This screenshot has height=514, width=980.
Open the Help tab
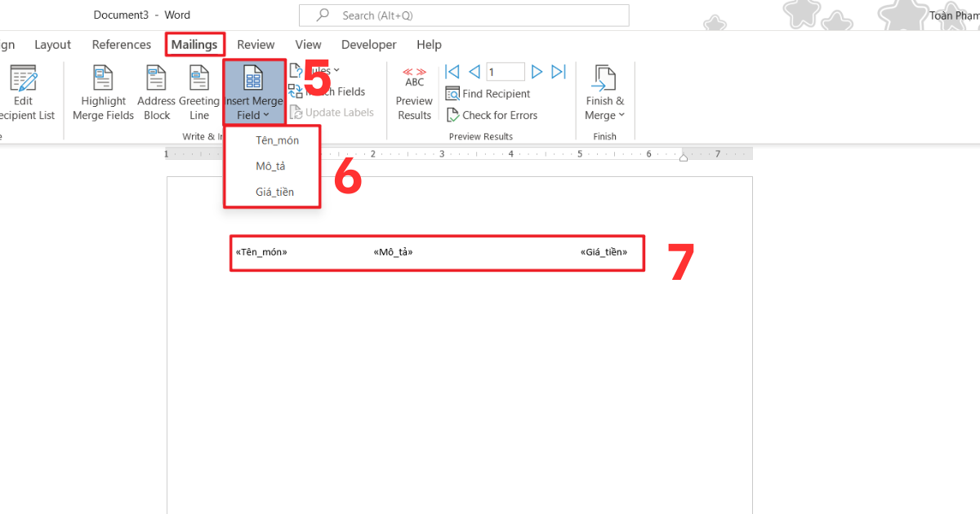(x=429, y=44)
